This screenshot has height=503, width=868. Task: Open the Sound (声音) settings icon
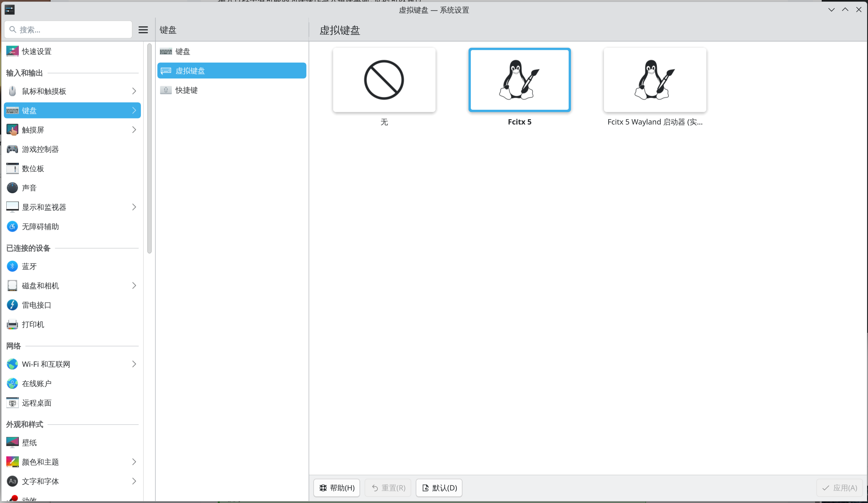click(x=12, y=188)
